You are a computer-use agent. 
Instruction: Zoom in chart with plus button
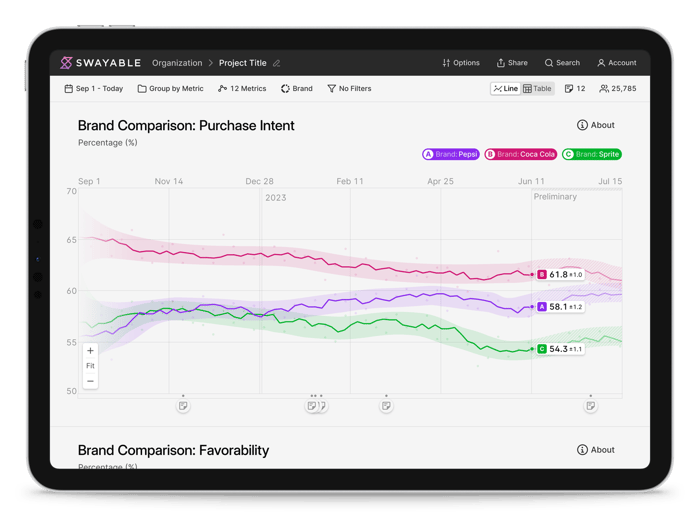91,351
